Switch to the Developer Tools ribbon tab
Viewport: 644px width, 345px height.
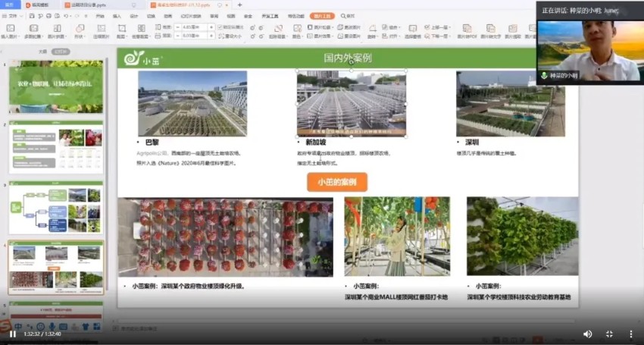[x=270, y=16]
